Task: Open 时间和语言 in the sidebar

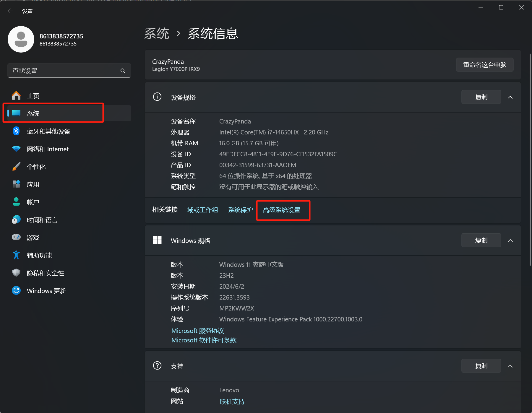Action: (69, 220)
